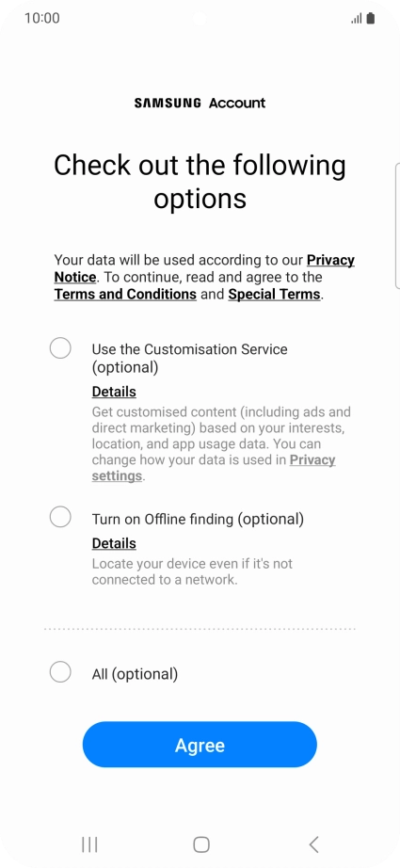The image size is (400, 868).
Task: Open the Privacy Notice link
Action: pyautogui.click(x=204, y=268)
